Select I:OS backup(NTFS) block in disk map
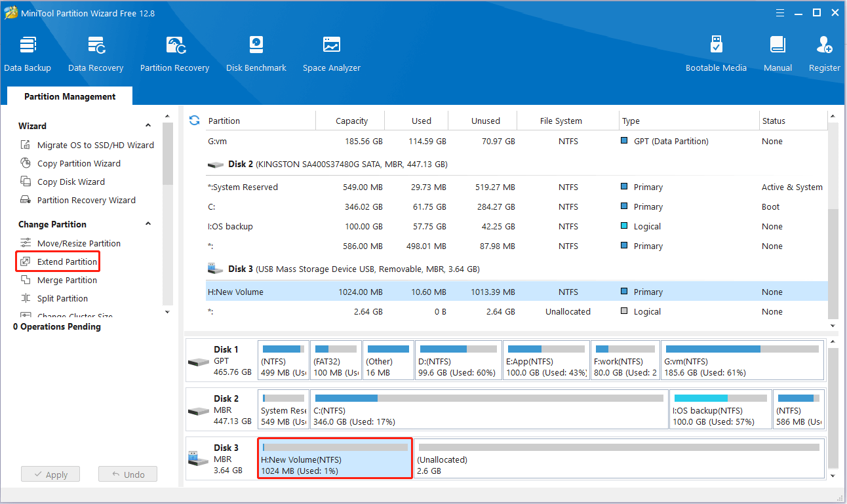847x504 pixels. point(720,409)
